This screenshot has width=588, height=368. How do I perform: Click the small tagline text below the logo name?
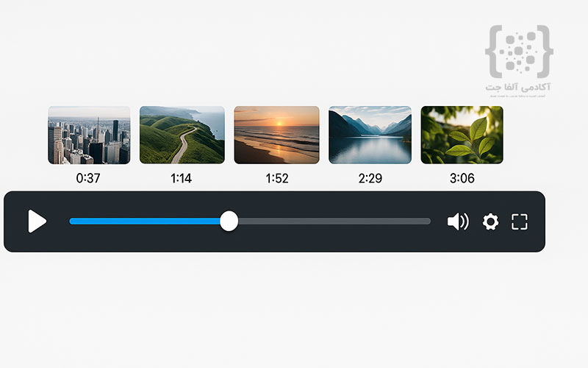pyautogui.click(x=517, y=96)
